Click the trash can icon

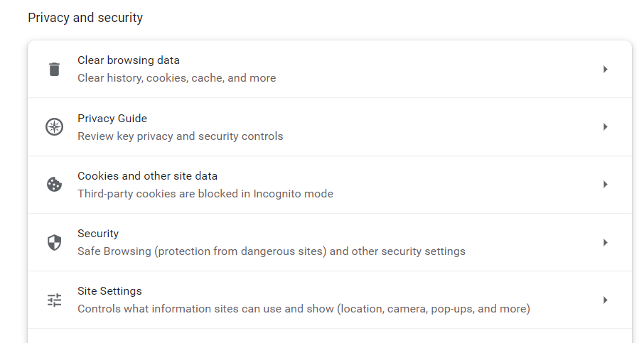[55, 70]
